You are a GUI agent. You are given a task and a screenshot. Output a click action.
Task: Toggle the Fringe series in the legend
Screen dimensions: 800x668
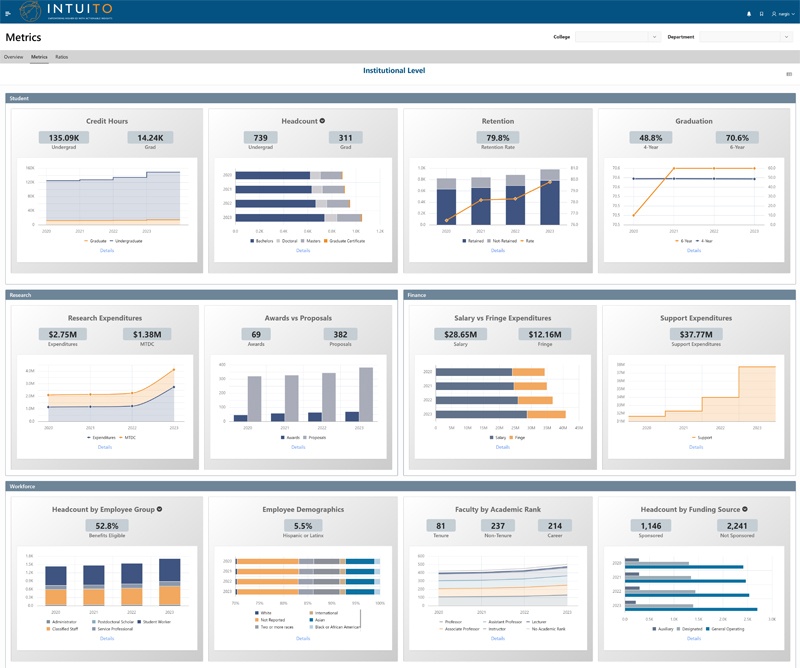click(x=517, y=437)
